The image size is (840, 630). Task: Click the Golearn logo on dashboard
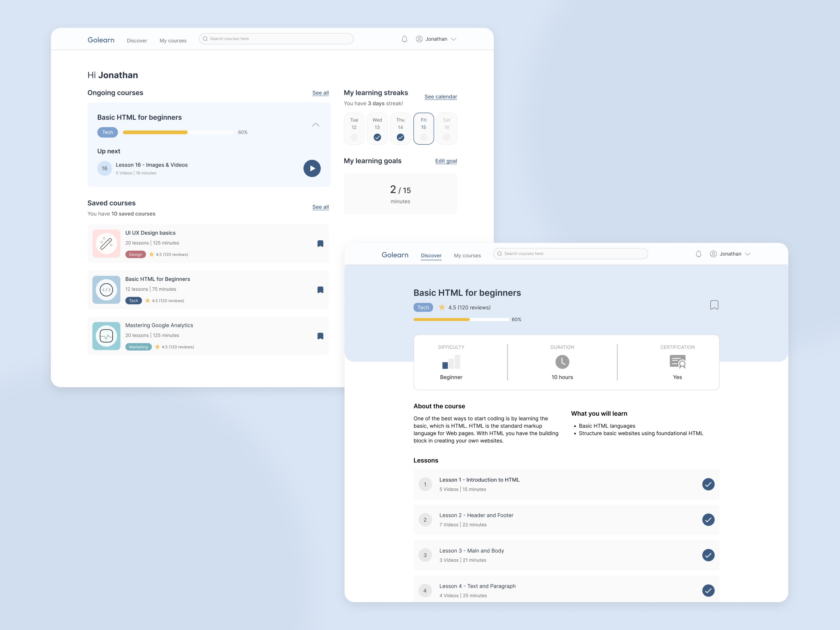click(x=101, y=40)
